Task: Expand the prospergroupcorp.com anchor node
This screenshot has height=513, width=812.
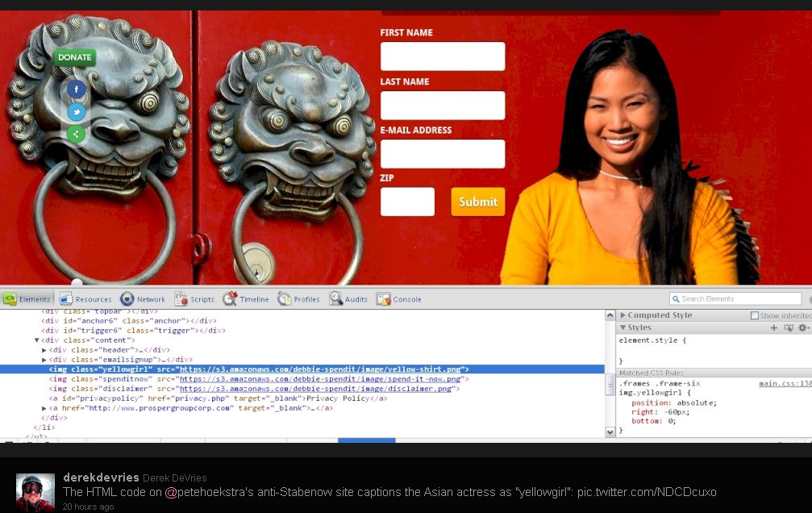Action: [44, 408]
